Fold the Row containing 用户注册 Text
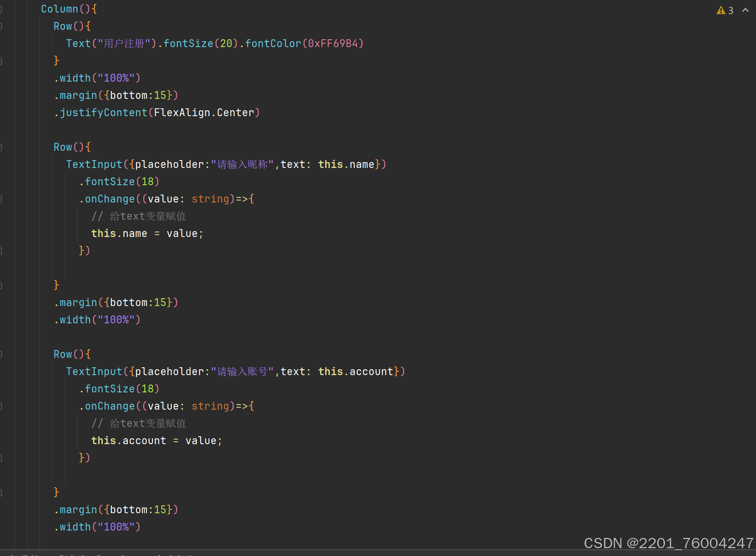756x556 pixels. point(1,26)
